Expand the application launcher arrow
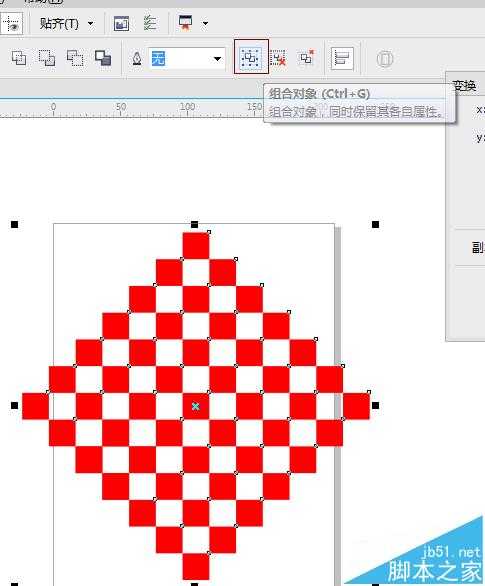Screen dimensions: 485x586 205,24
